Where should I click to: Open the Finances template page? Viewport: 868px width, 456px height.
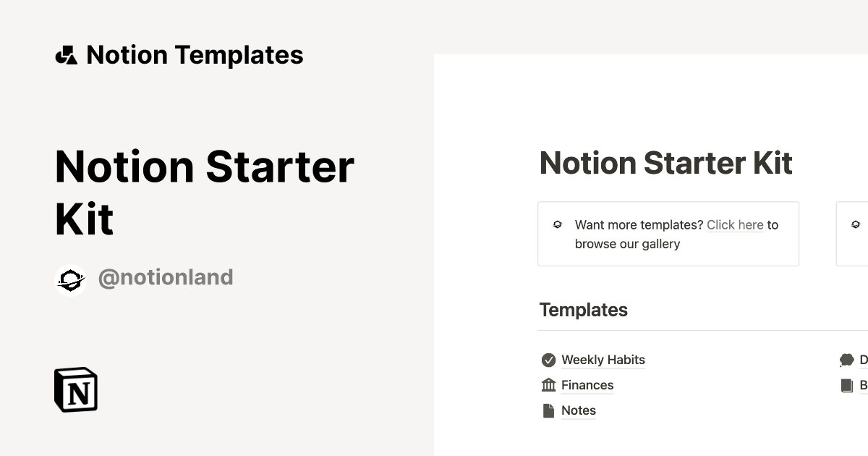(587, 384)
